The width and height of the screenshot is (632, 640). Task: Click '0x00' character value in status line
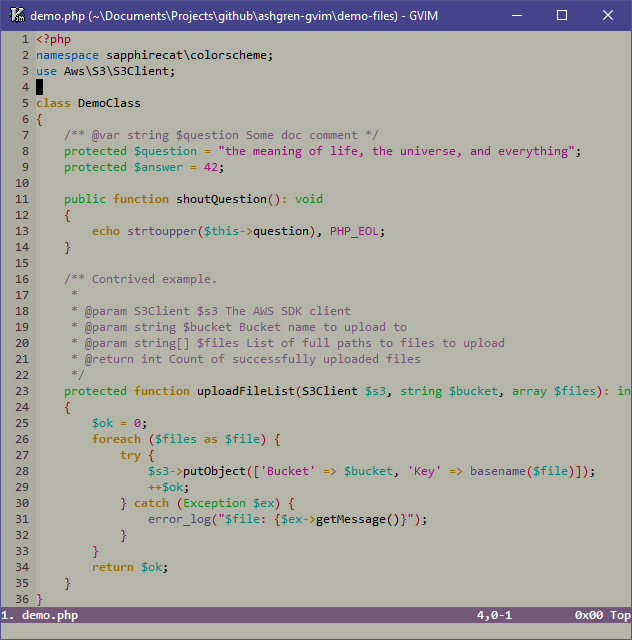(589, 615)
